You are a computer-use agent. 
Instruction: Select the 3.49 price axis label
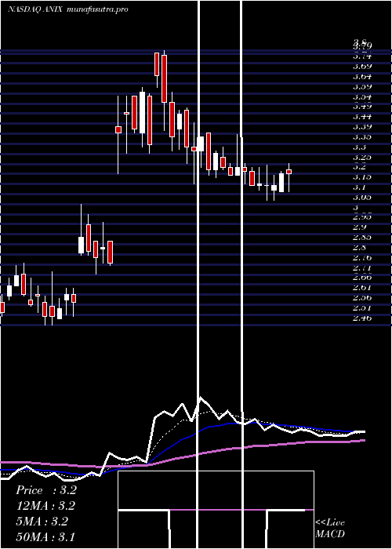coord(362,106)
